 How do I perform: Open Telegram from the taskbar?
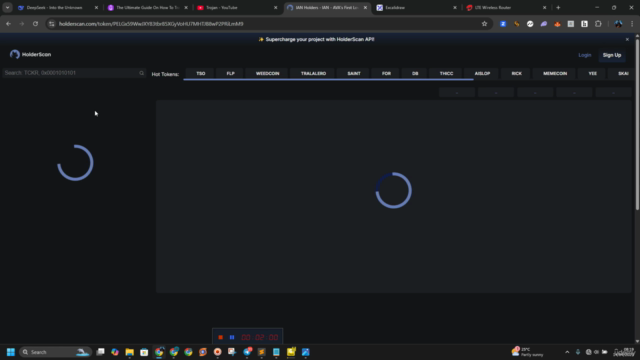(x=247, y=352)
